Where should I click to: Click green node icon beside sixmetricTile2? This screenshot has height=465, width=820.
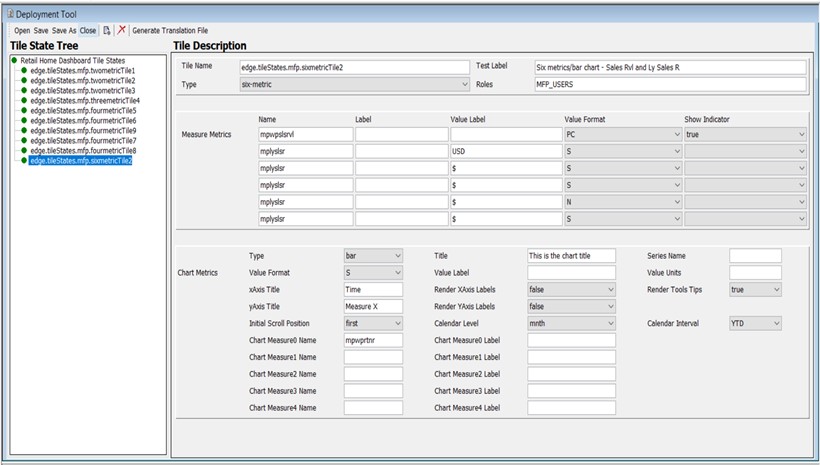[23, 160]
